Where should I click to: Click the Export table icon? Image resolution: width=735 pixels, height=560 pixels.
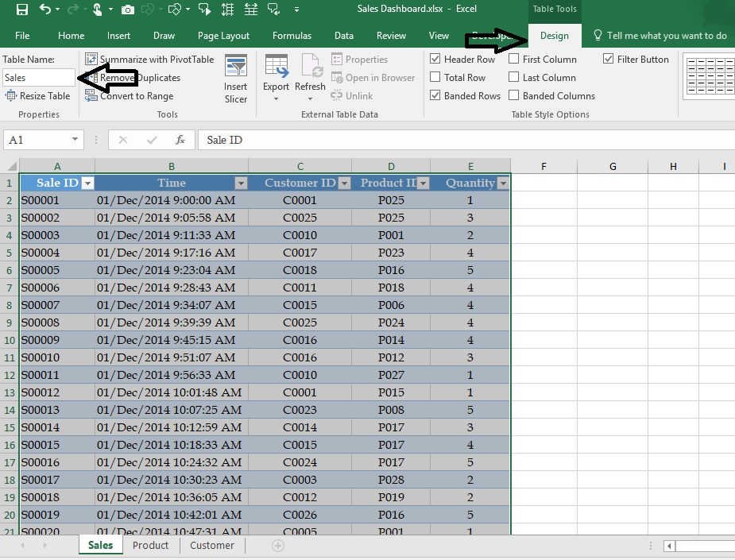[277, 66]
